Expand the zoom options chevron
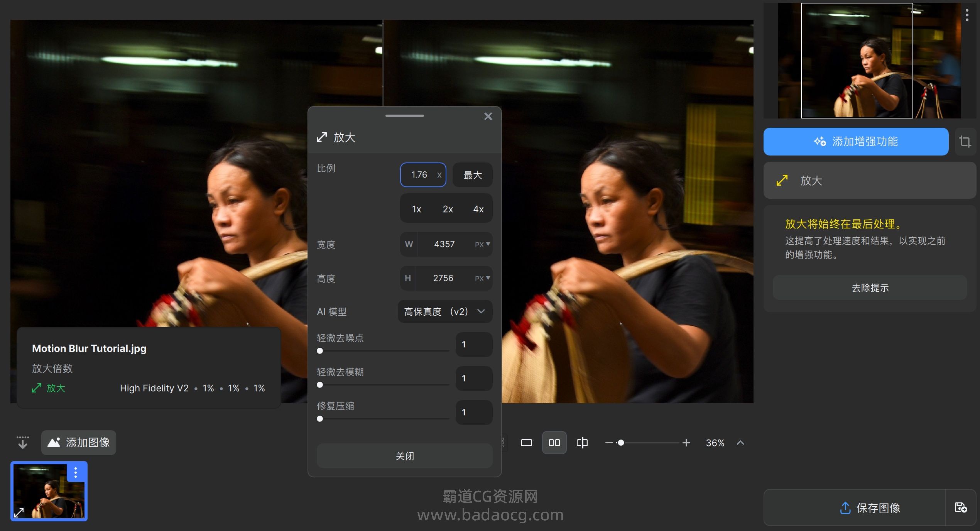Viewport: 980px width, 531px height. click(740, 443)
